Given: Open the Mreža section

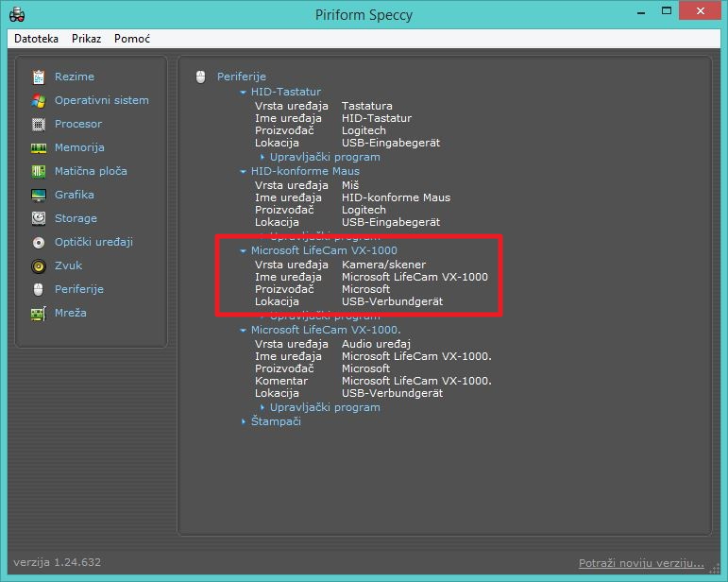Looking at the screenshot, I should tap(71, 313).
